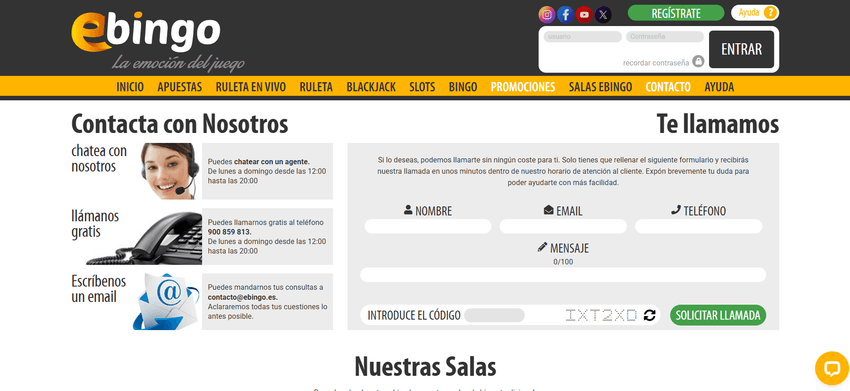The height and width of the screenshot is (391, 850).
Task: Open the orange live chat bubble
Action: click(x=832, y=368)
